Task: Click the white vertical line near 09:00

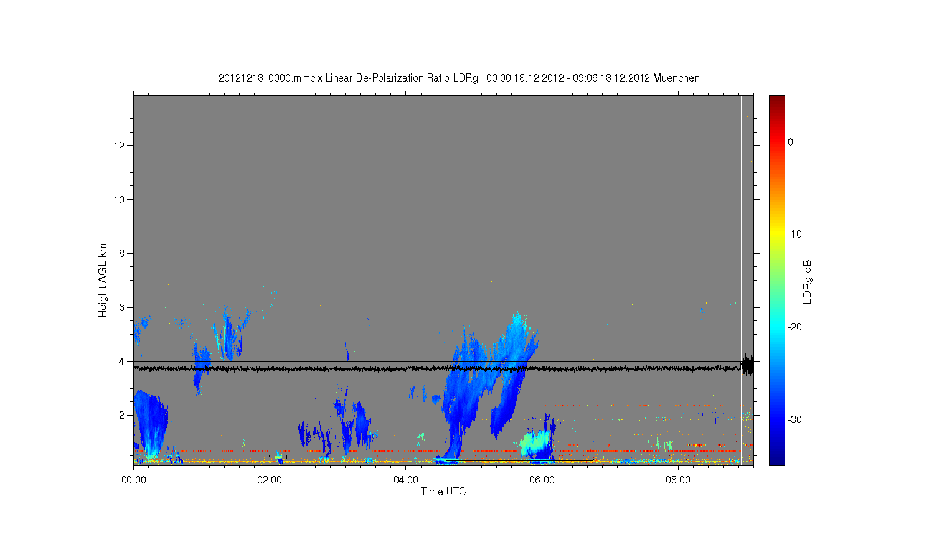Action: pos(741,280)
